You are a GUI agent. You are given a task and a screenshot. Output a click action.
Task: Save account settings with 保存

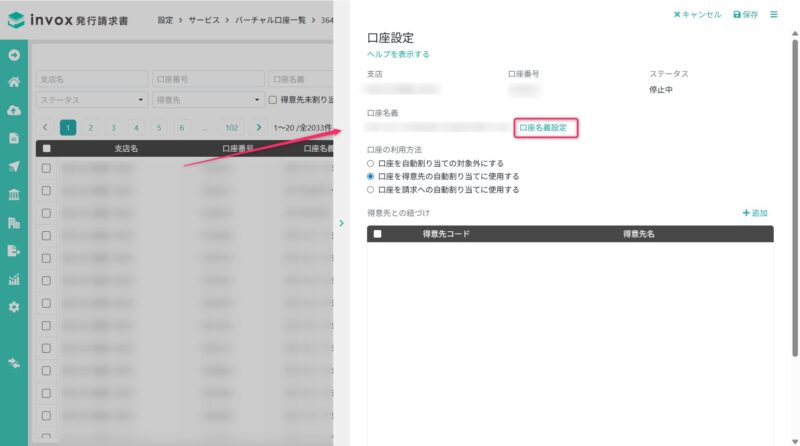coord(745,14)
